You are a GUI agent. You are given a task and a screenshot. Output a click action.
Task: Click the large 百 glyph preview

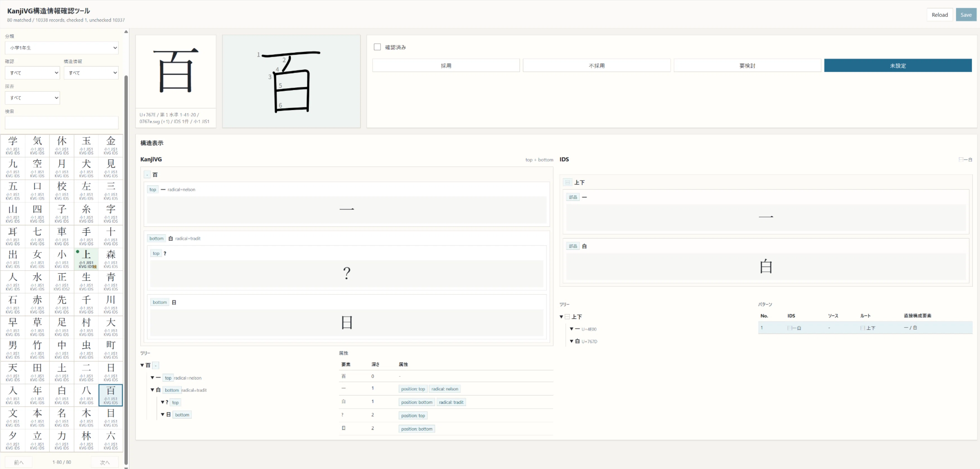(x=176, y=72)
